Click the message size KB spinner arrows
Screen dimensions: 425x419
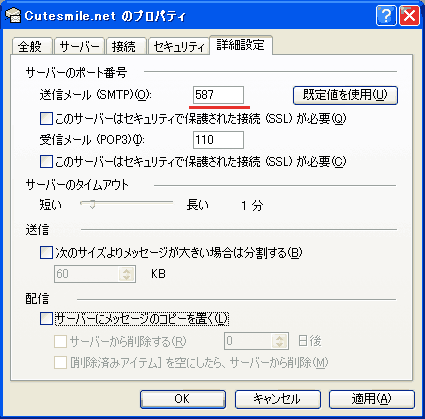(x=126, y=274)
